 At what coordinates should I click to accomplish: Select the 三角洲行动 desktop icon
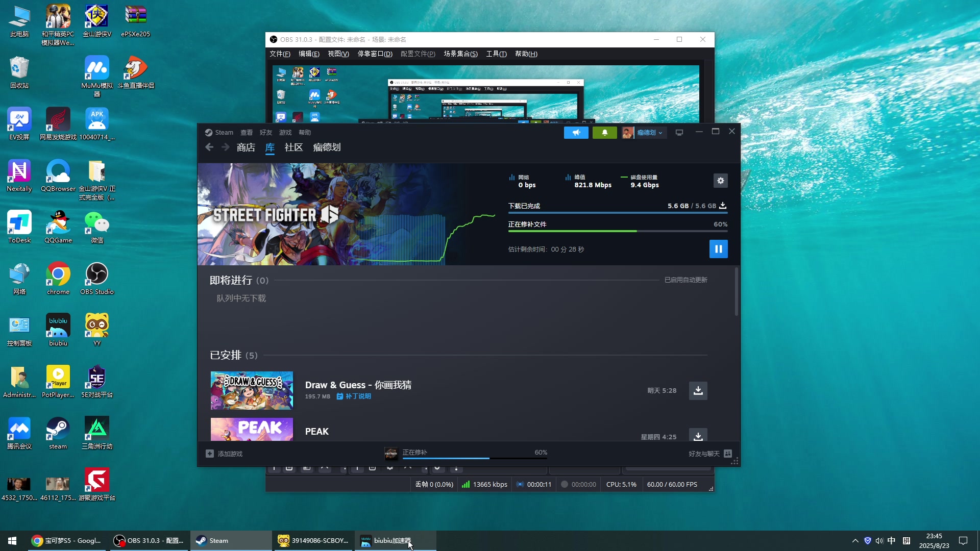tap(97, 433)
